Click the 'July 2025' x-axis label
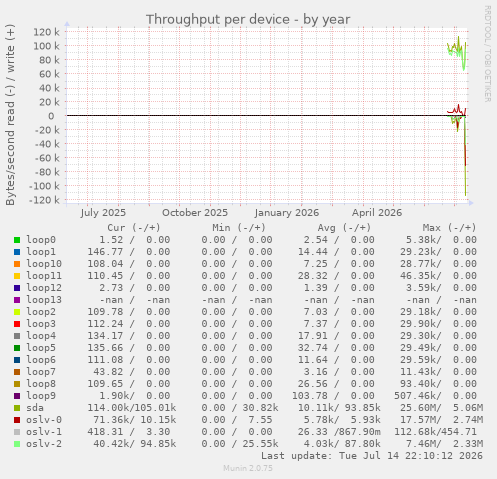The width and height of the screenshot is (497, 479). tap(103, 213)
